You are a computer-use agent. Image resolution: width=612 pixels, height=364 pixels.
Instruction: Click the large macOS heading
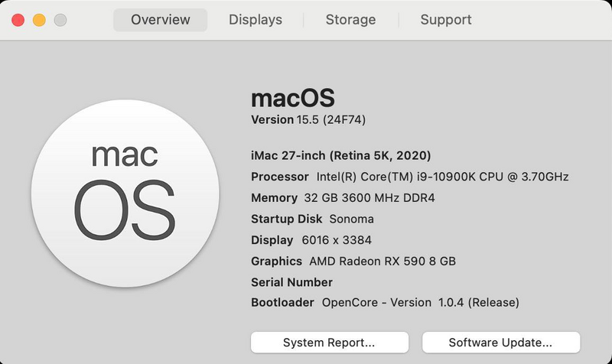point(293,98)
